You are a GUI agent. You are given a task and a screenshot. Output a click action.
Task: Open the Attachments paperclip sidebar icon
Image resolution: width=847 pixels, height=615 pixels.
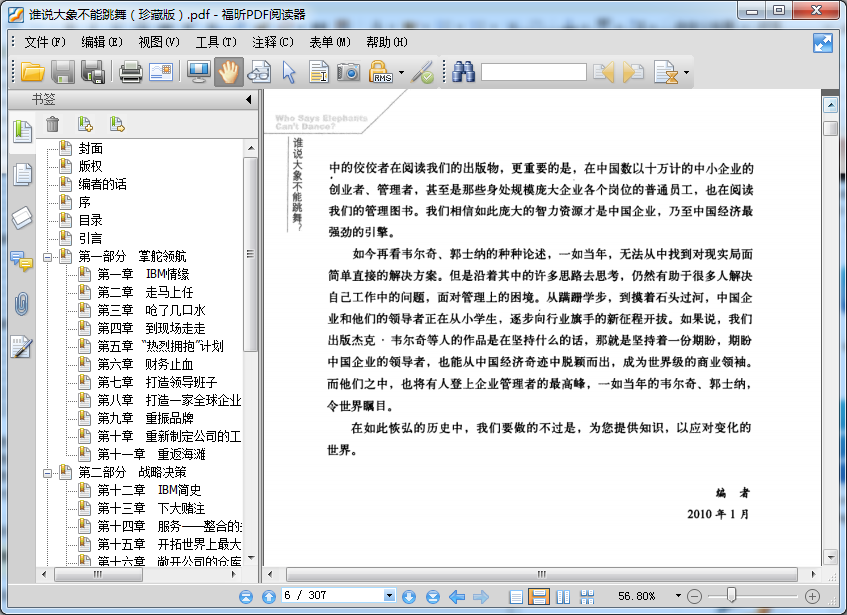(22, 304)
